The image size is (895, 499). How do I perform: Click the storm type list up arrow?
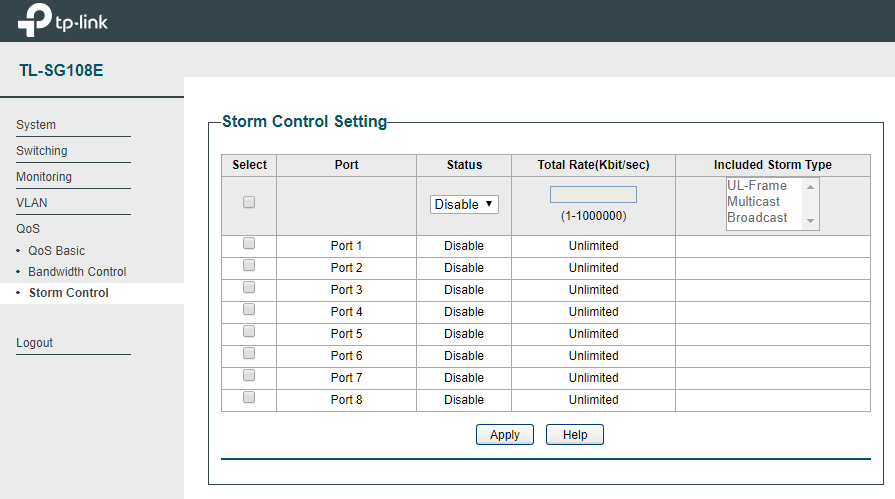tap(810, 187)
